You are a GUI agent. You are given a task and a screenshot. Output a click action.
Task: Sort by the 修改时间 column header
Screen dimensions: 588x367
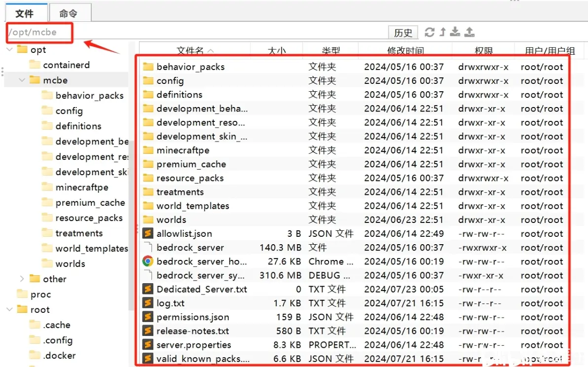(405, 51)
